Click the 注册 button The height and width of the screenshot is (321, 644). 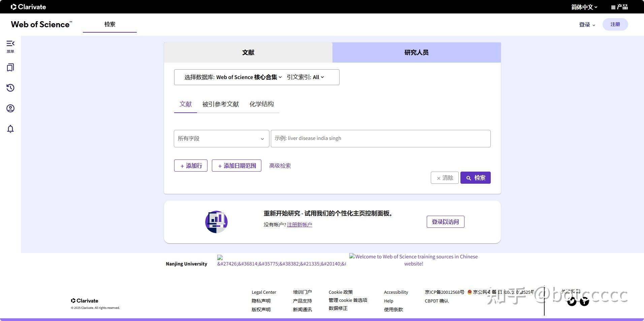[615, 24]
